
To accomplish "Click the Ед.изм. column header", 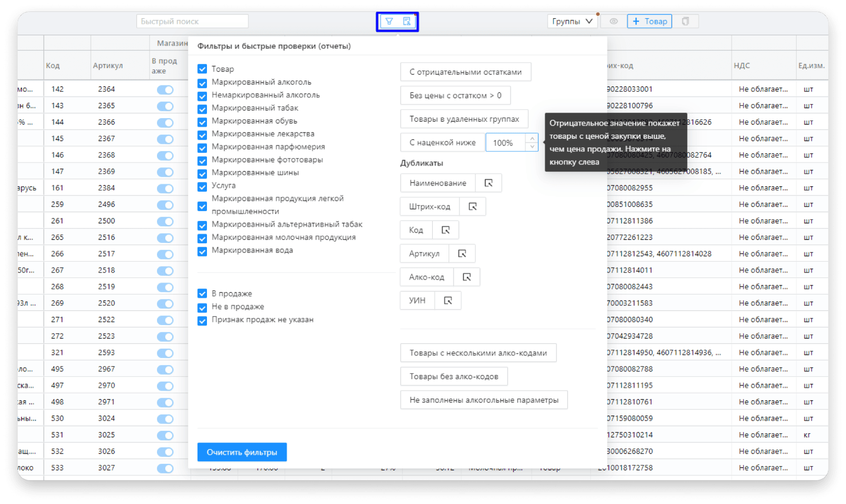I will [811, 66].
